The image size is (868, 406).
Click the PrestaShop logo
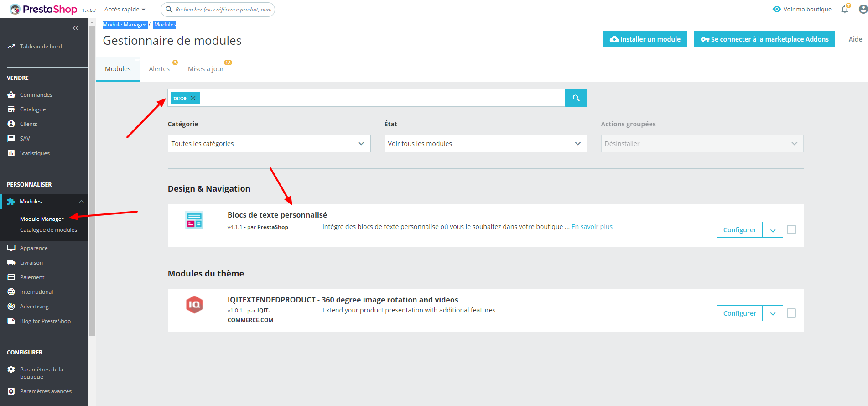click(43, 9)
